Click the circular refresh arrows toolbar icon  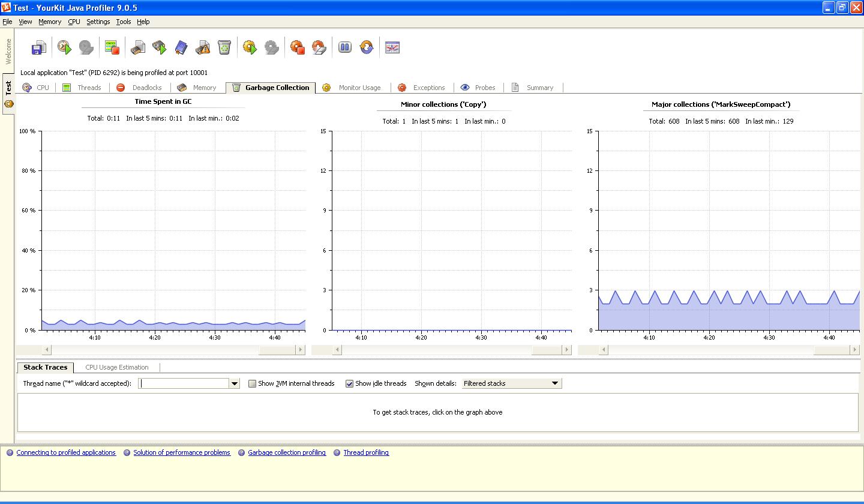click(x=367, y=47)
